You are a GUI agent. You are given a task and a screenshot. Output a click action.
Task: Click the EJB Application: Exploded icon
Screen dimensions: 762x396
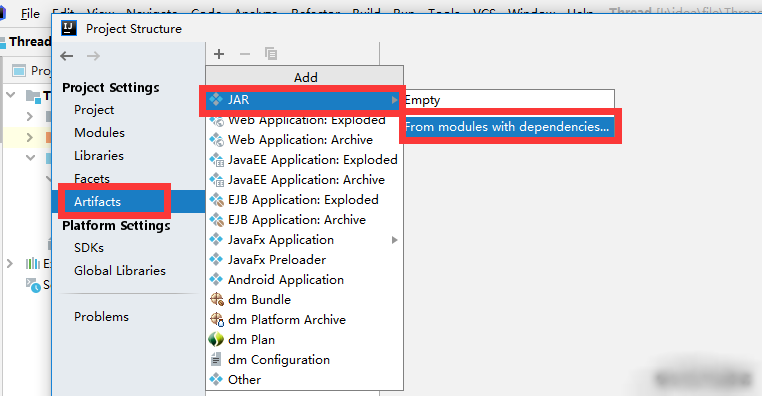tap(216, 200)
